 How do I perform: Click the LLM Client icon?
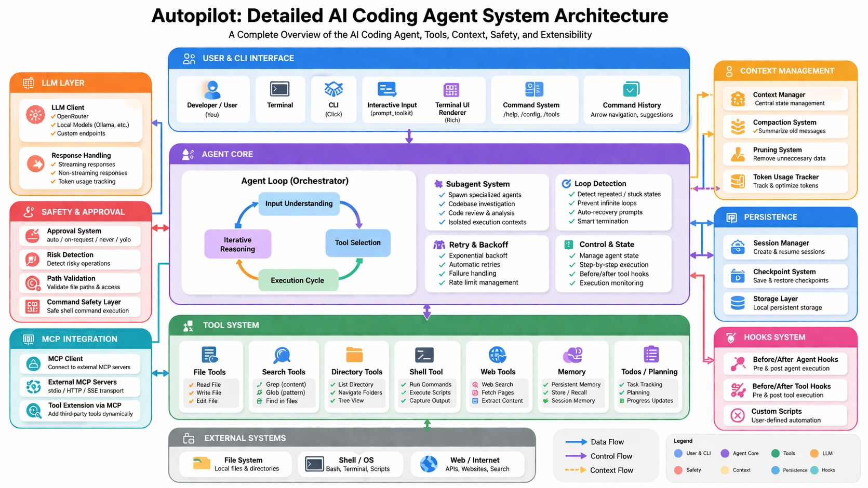(35, 115)
